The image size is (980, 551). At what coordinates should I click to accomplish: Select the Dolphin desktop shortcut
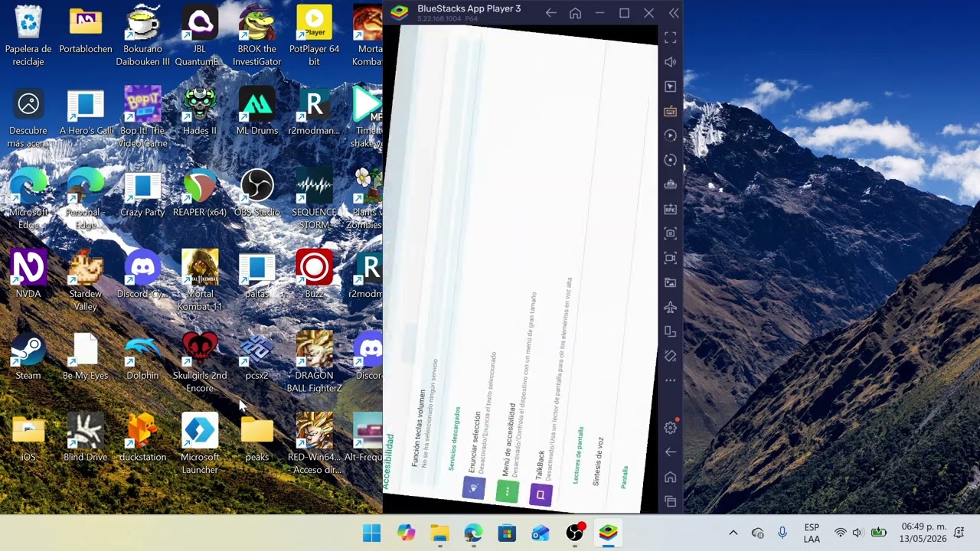coord(142,357)
